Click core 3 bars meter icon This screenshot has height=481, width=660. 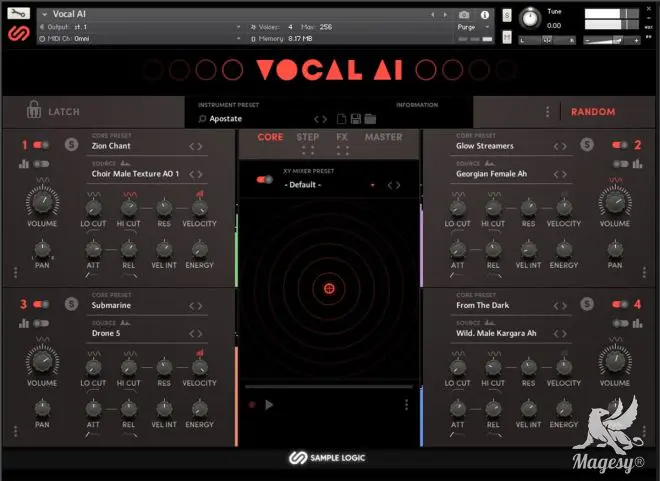coord(24,323)
